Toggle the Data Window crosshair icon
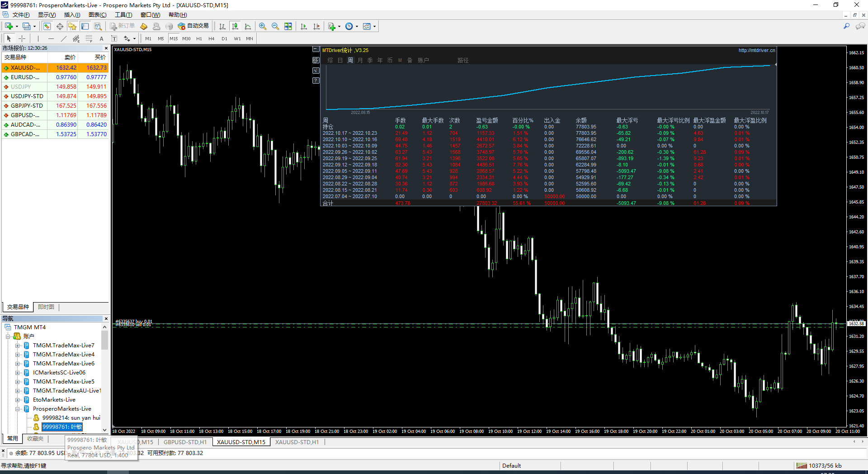This screenshot has width=868, height=474. pyautogui.click(x=60, y=26)
